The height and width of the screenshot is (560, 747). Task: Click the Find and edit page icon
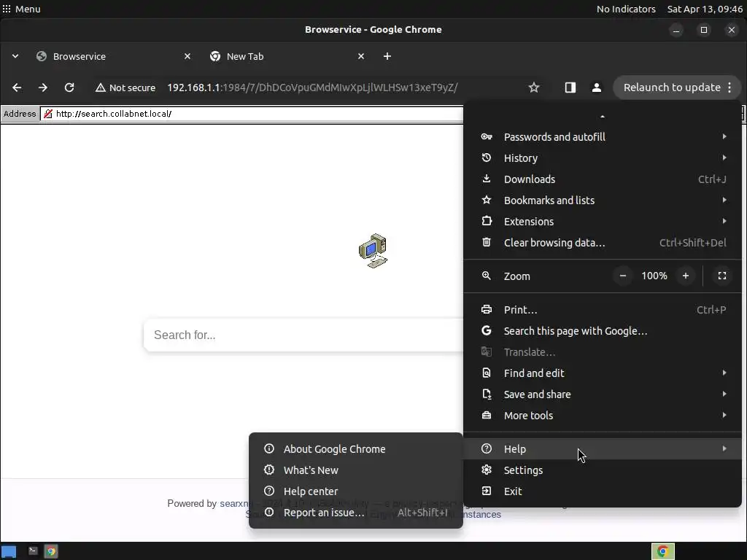[487, 373]
